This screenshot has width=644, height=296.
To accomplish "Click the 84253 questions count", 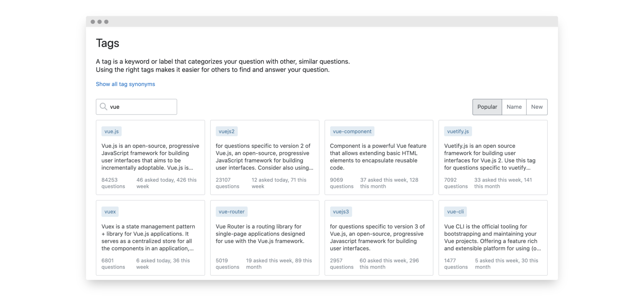I will [113, 183].
